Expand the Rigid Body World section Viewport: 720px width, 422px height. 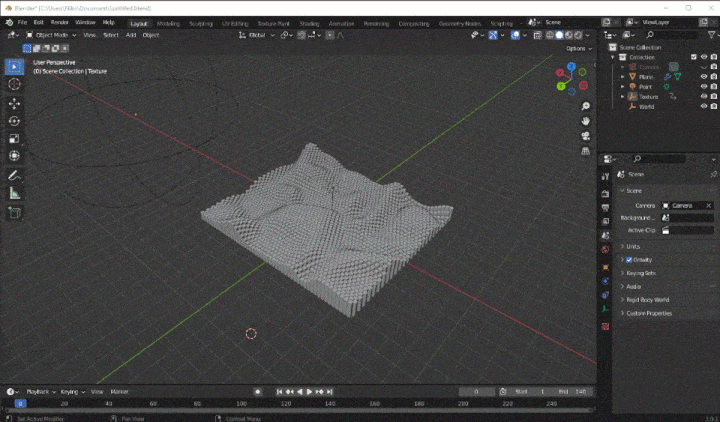click(647, 299)
